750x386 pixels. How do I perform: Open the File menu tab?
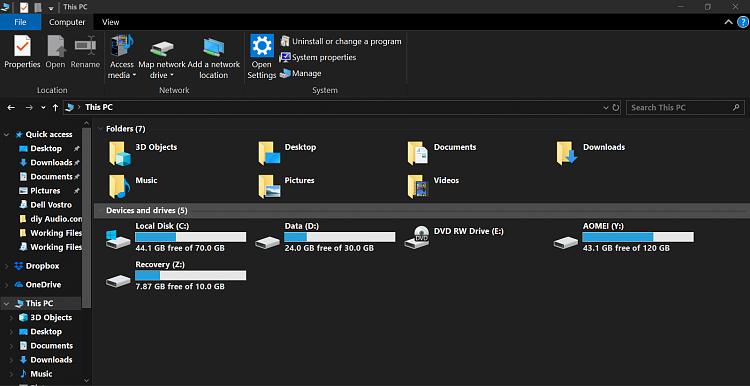coord(20,22)
